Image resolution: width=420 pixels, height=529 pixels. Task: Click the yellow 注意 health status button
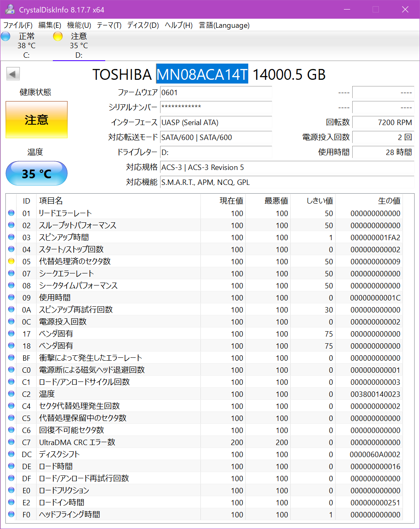(37, 120)
